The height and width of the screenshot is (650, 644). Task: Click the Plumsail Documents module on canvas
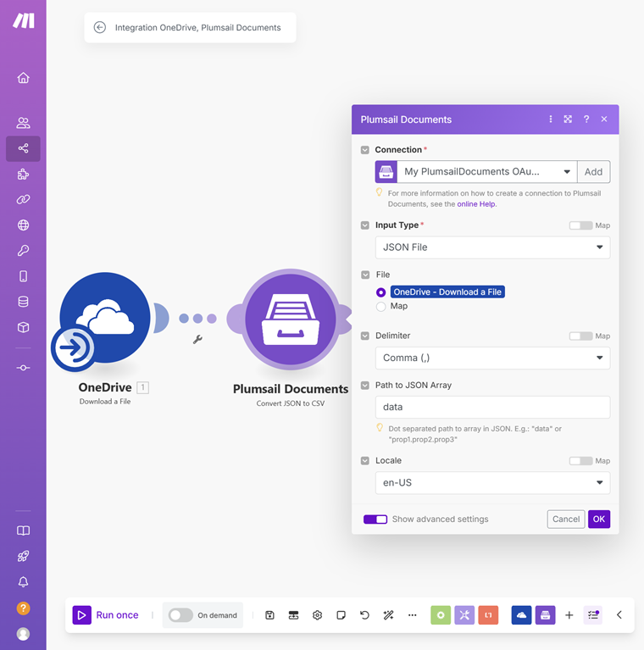(290, 319)
